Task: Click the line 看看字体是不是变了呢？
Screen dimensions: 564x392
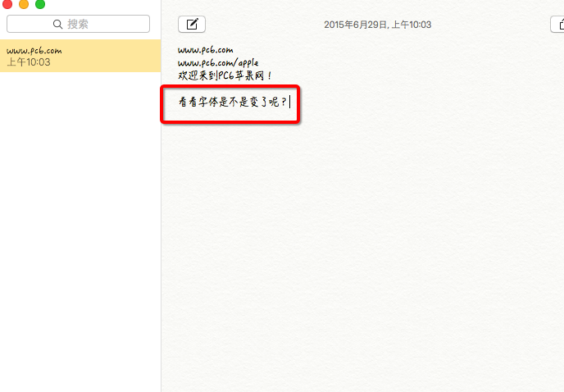Action: click(233, 102)
